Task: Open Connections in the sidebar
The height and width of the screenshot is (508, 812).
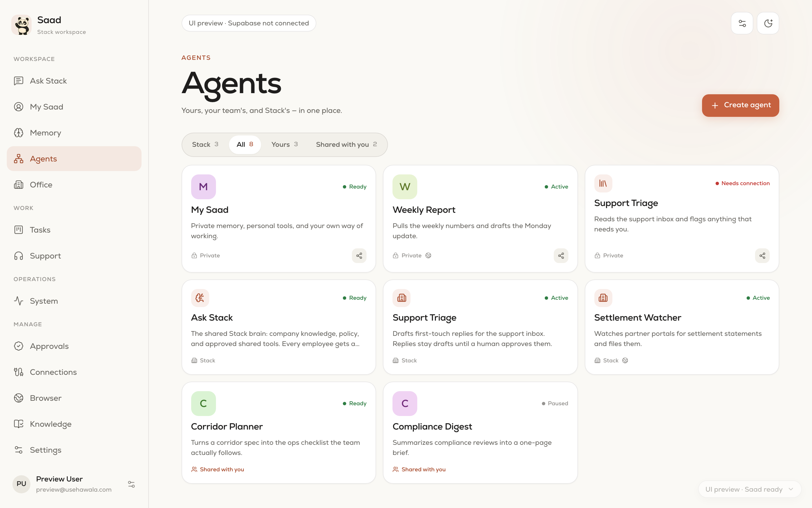Action: [x=74, y=372]
